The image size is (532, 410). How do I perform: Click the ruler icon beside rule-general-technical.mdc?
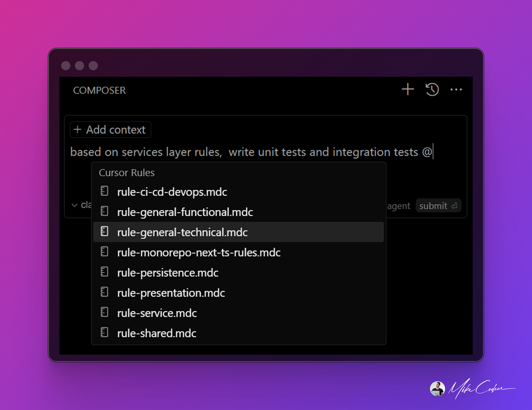pyautogui.click(x=104, y=231)
